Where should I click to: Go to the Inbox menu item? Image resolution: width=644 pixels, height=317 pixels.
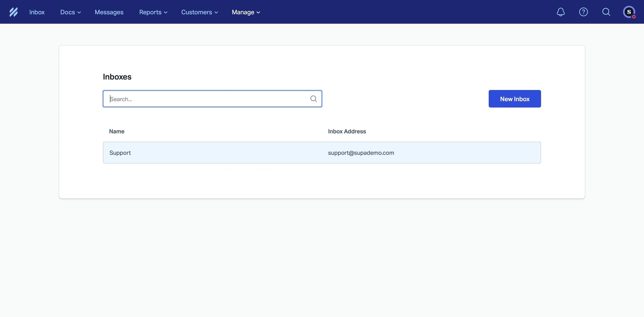(37, 12)
